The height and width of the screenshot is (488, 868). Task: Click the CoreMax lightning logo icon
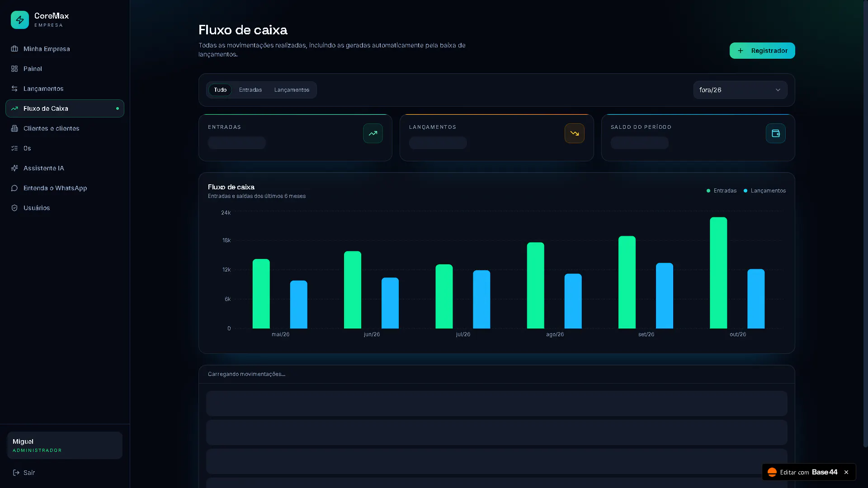20,20
